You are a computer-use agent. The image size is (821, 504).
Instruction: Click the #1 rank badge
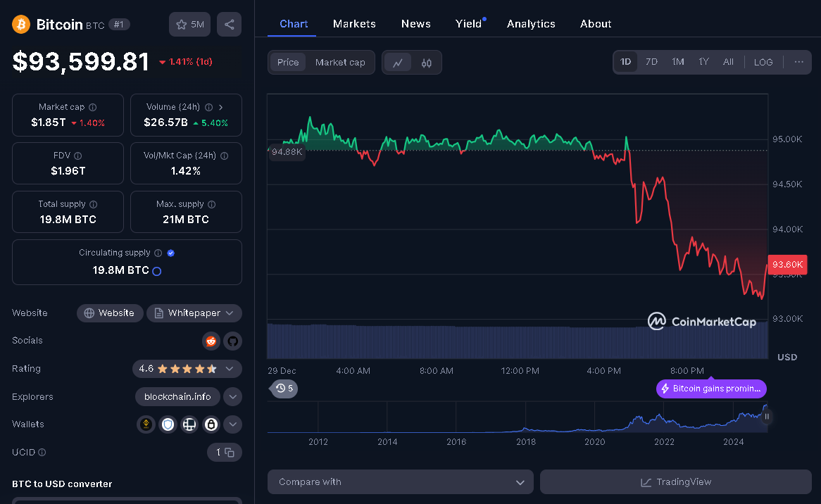click(119, 25)
